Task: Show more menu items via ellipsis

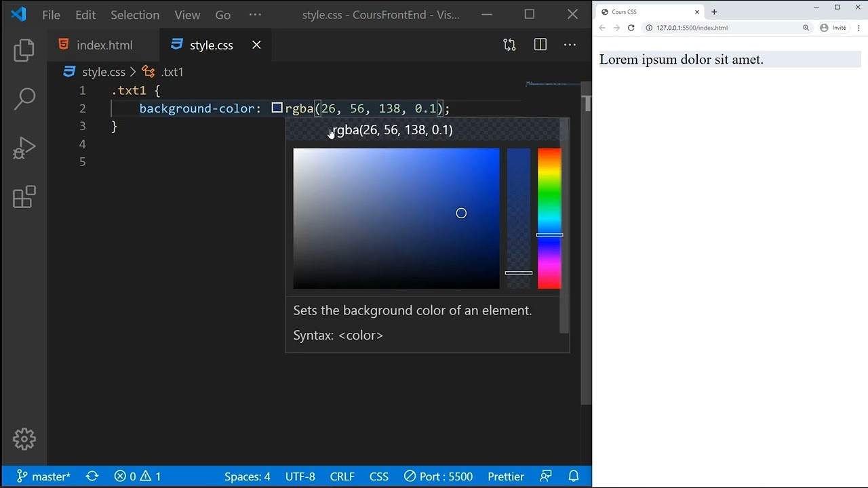Action: click(x=255, y=15)
